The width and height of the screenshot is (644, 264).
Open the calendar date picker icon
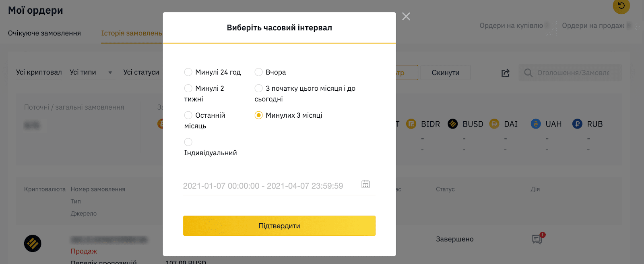(365, 184)
